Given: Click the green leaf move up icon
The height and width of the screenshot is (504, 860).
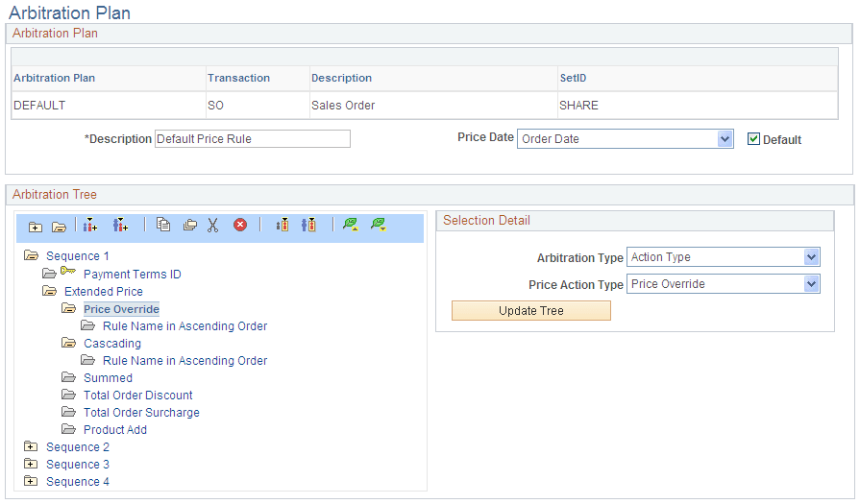Looking at the screenshot, I should (x=350, y=224).
